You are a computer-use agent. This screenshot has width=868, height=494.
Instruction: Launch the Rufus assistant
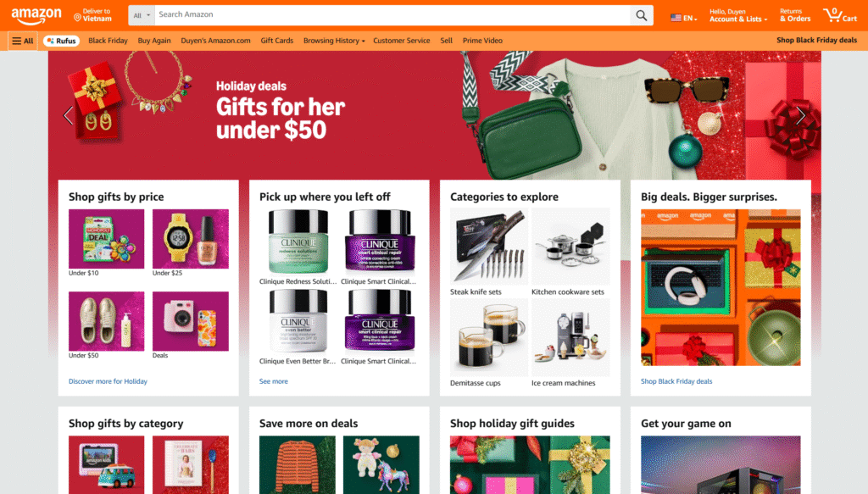point(61,41)
